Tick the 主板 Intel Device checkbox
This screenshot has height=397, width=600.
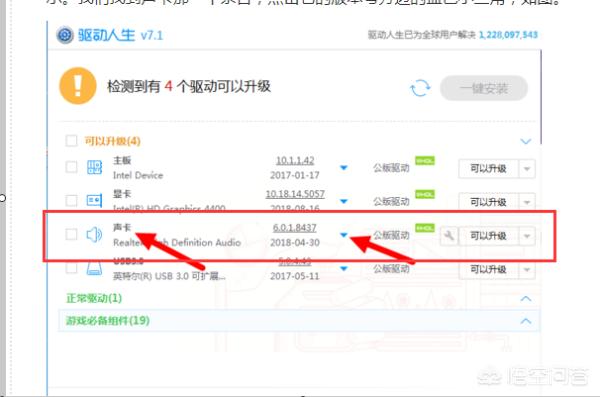point(71,167)
